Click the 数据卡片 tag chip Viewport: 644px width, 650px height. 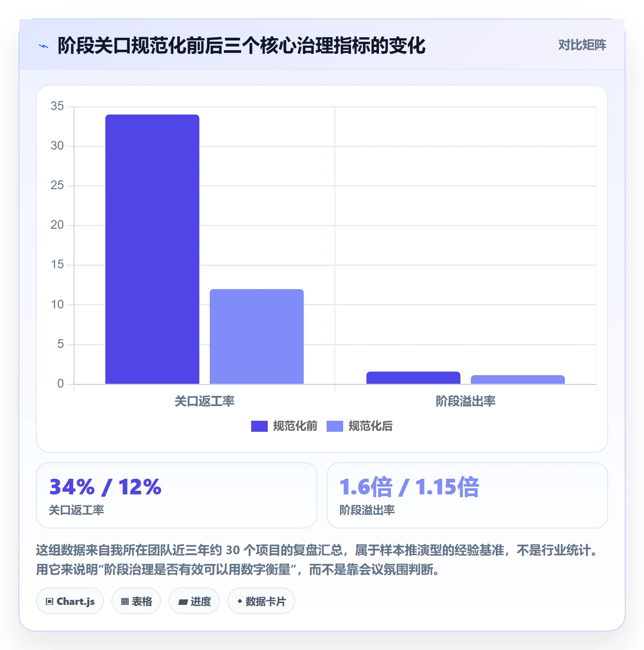click(x=261, y=601)
